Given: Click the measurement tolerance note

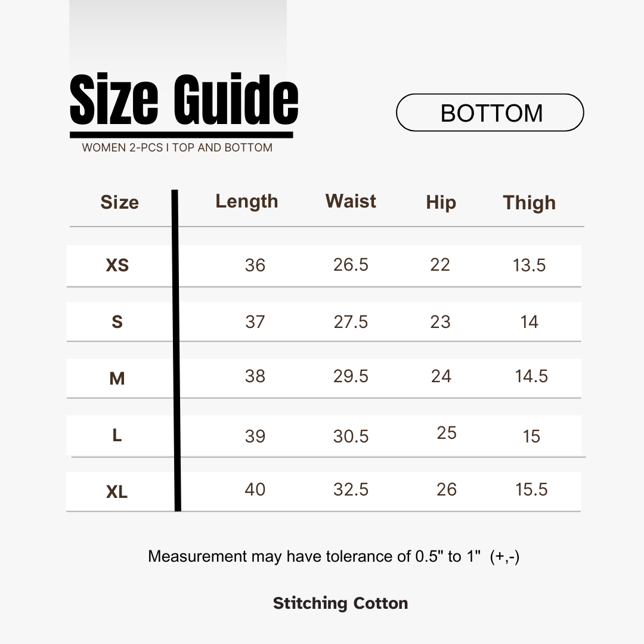Looking at the screenshot, I should pos(333,556).
